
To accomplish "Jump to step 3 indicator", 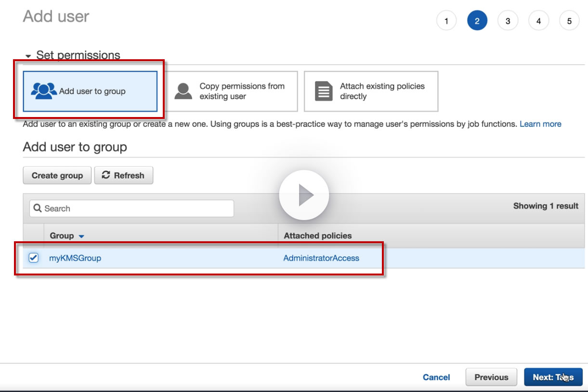I will point(508,21).
